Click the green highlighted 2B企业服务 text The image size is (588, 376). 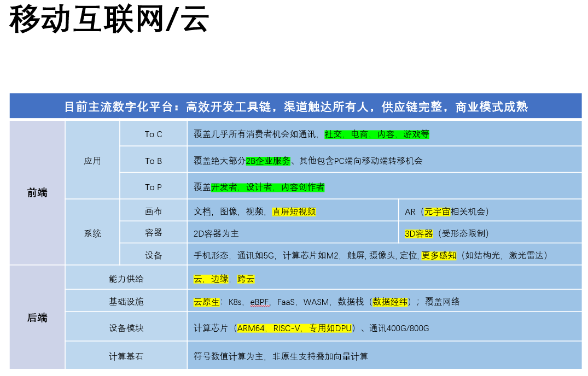(x=268, y=161)
